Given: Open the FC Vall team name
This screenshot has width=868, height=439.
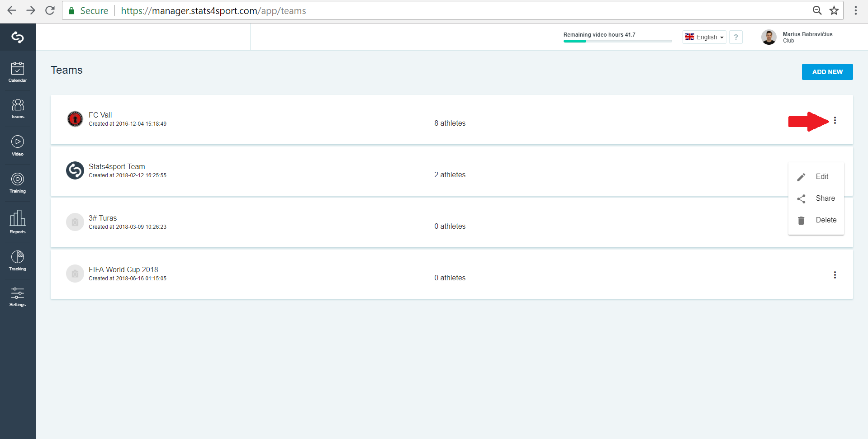Looking at the screenshot, I should tap(100, 115).
